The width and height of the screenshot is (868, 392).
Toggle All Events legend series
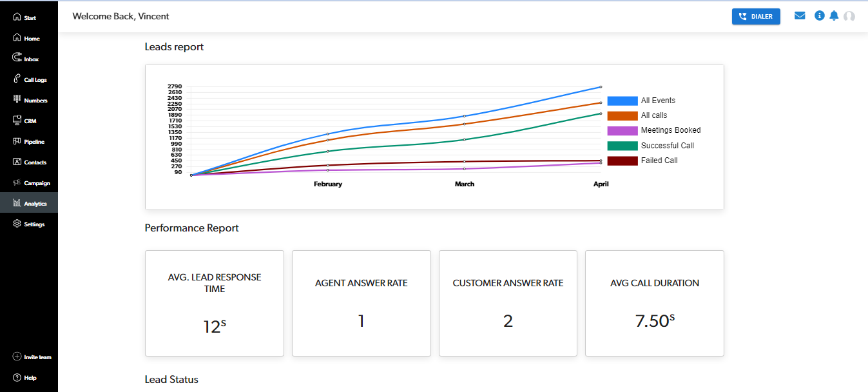(x=658, y=101)
